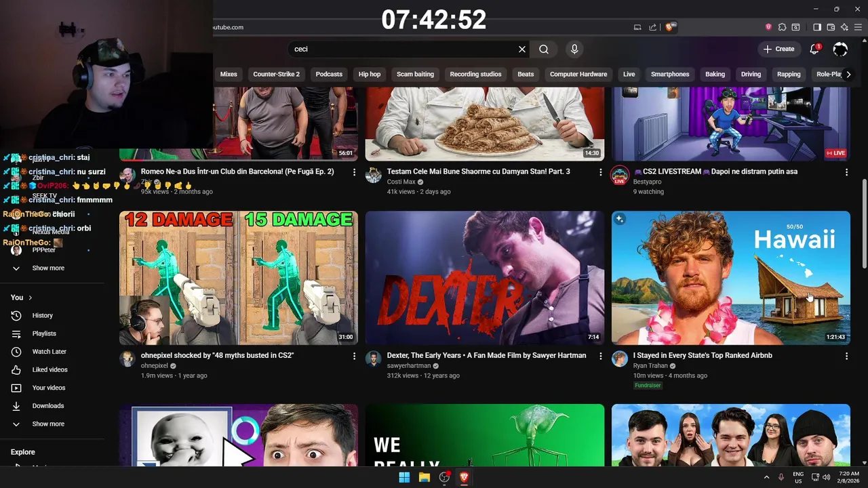
Task: Click the Create button
Action: pos(778,49)
